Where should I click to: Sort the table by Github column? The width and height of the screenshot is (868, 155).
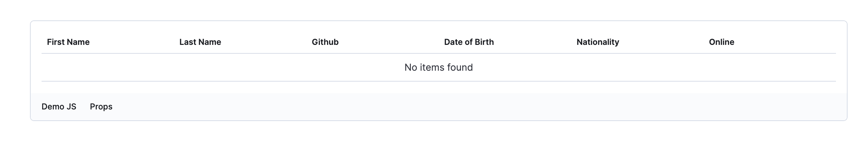coord(325,42)
